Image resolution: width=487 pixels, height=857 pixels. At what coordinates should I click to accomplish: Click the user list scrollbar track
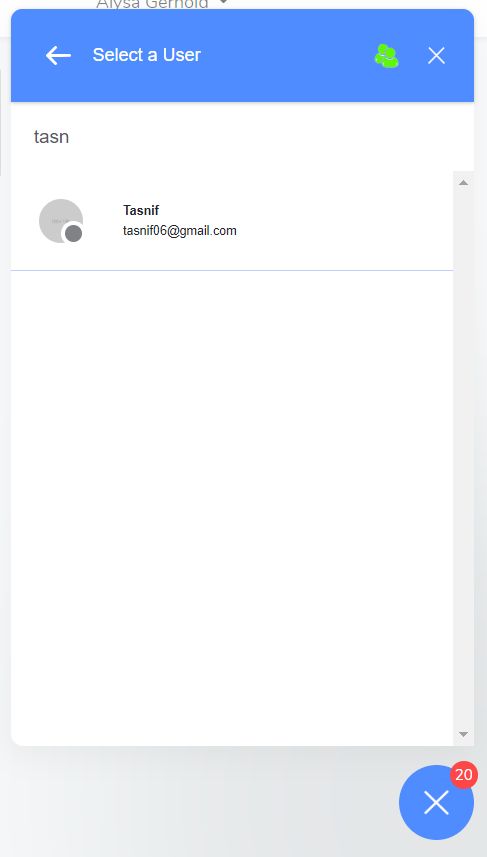tap(463, 458)
